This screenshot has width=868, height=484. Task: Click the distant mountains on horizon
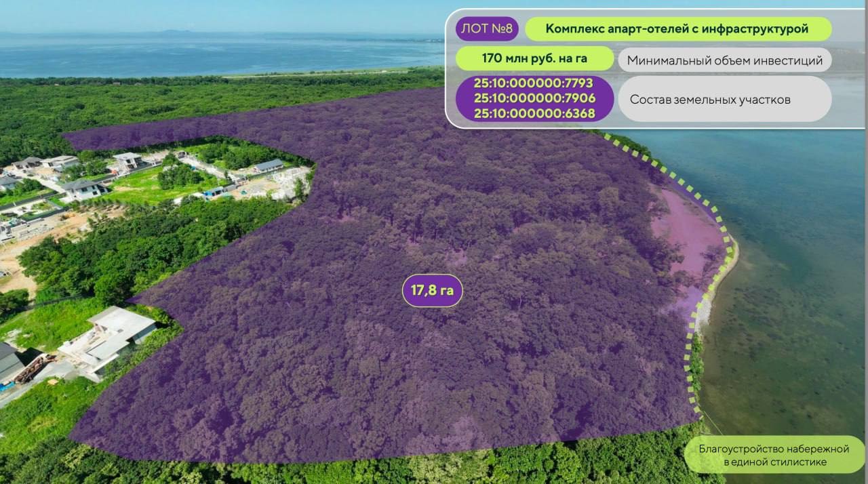point(176,31)
